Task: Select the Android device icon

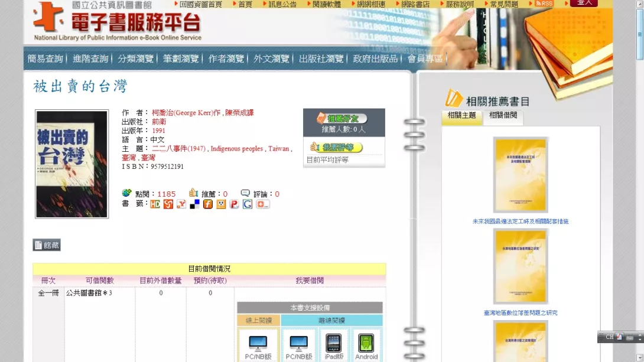Action: tap(366, 343)
